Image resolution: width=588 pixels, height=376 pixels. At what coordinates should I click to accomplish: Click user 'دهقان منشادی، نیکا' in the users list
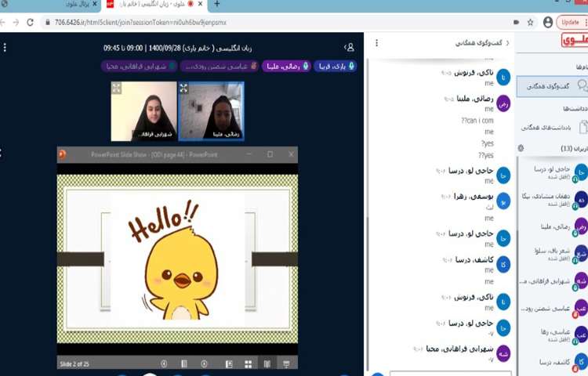click(554, 200)
